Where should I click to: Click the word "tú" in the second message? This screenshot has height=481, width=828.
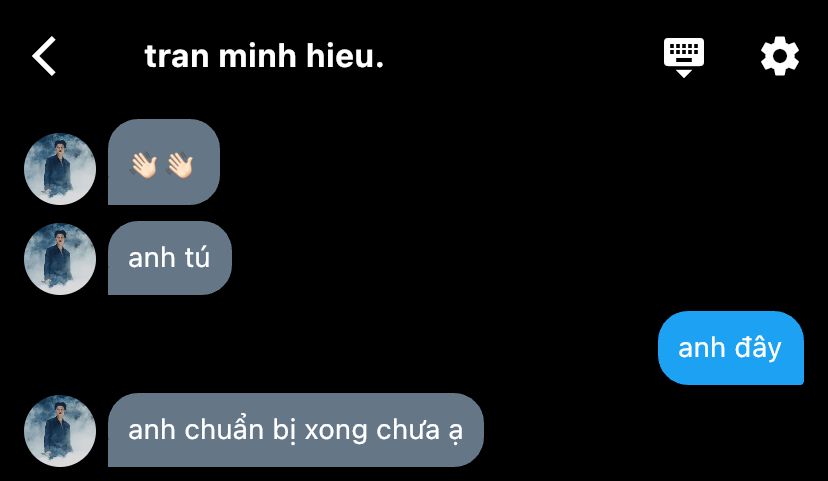point(196,258)
